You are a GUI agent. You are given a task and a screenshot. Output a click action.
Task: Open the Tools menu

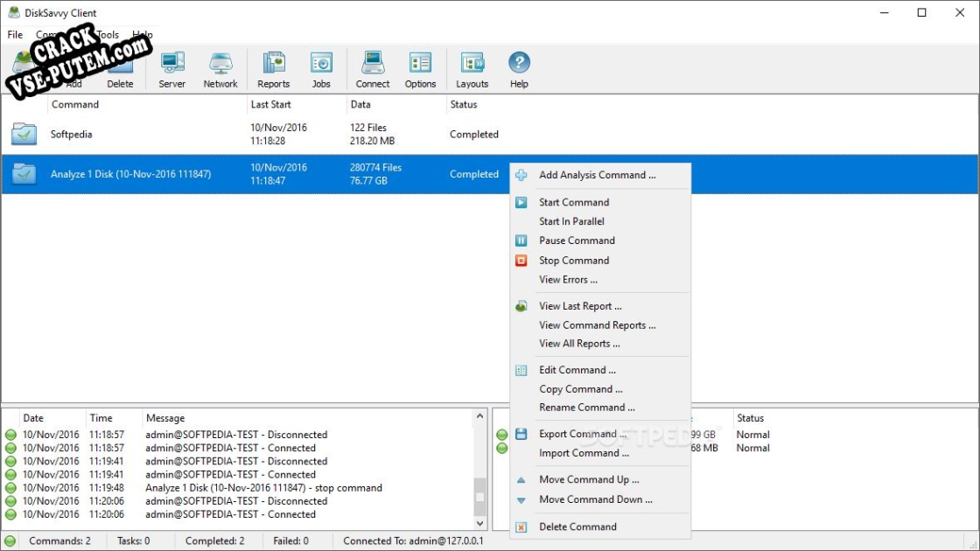[x=107, y=34]
